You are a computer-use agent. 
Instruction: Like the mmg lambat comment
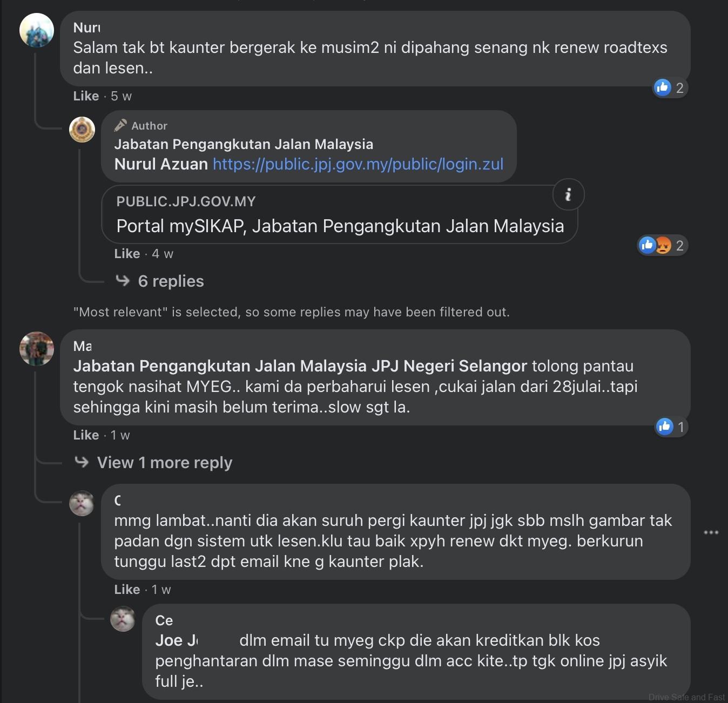pyautogui.click(x=127, y=590)
